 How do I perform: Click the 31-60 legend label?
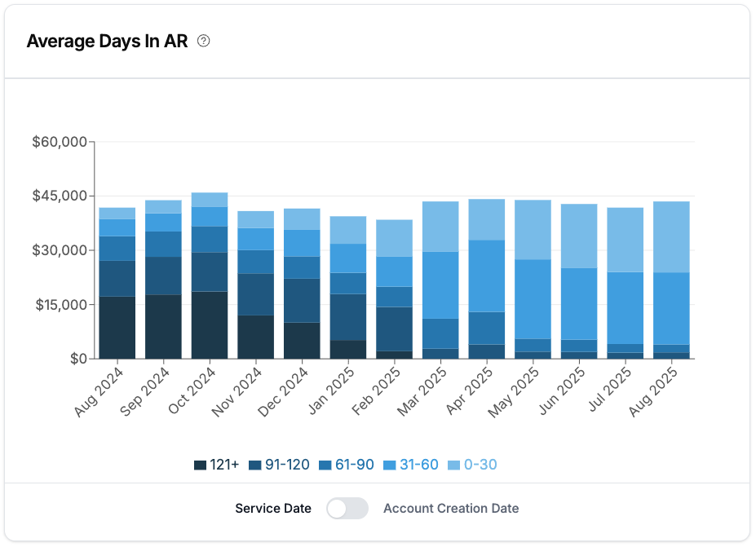click(418, 465)
